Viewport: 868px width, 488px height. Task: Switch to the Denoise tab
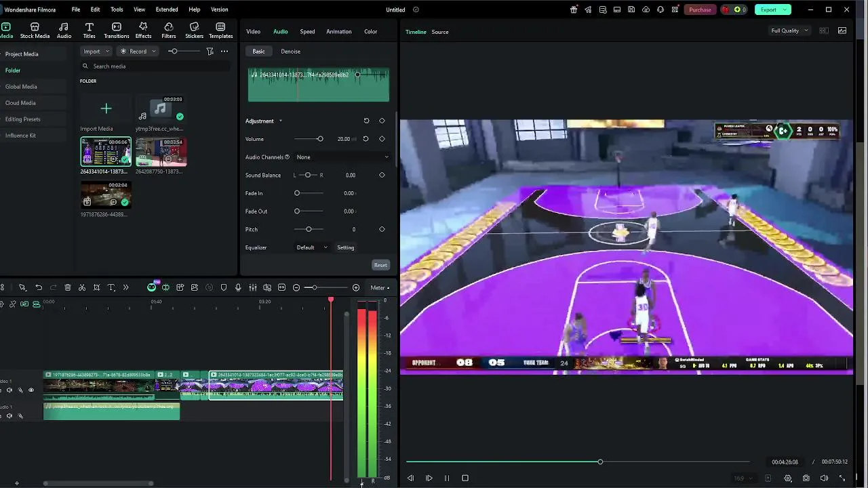pyautogui.click(x=290, y=52)
